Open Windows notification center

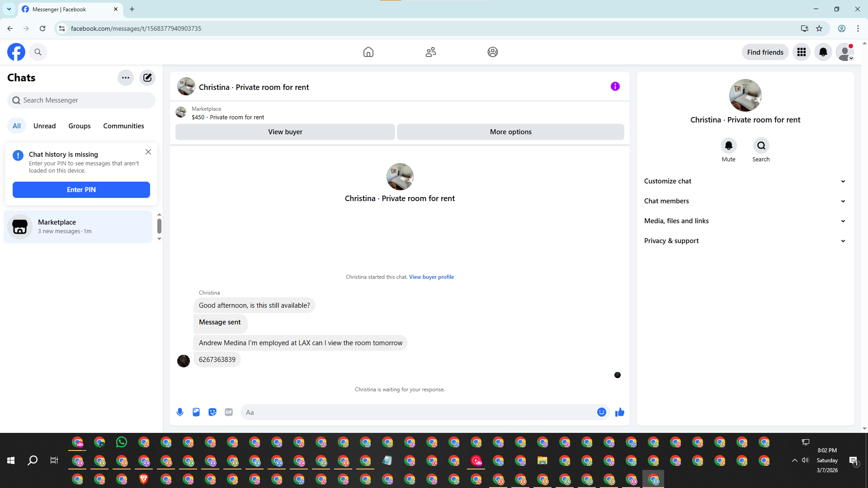pos(854,460)
